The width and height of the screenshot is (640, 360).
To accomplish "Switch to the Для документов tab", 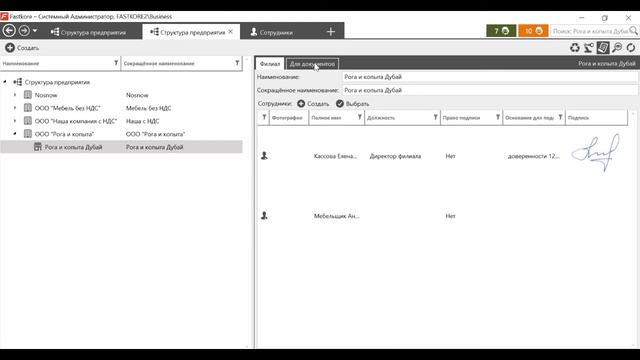I will click(x=312, y=64).
